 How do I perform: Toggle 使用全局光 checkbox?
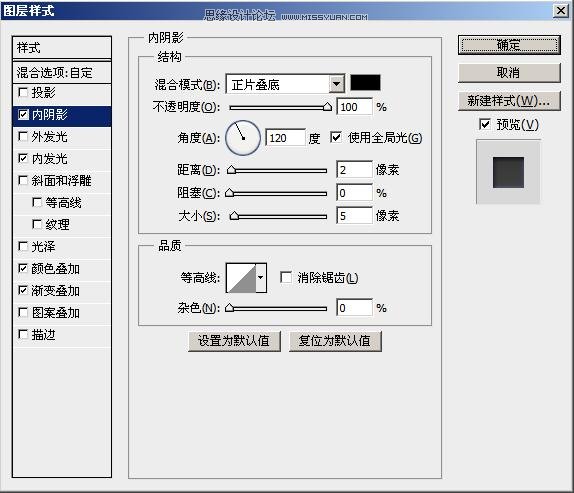(336, 138)
